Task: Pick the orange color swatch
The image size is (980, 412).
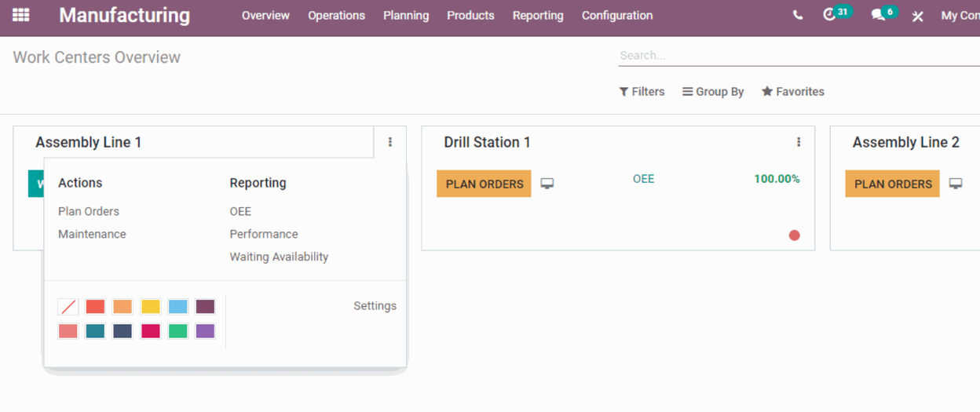Action: [x=122, y=307]
